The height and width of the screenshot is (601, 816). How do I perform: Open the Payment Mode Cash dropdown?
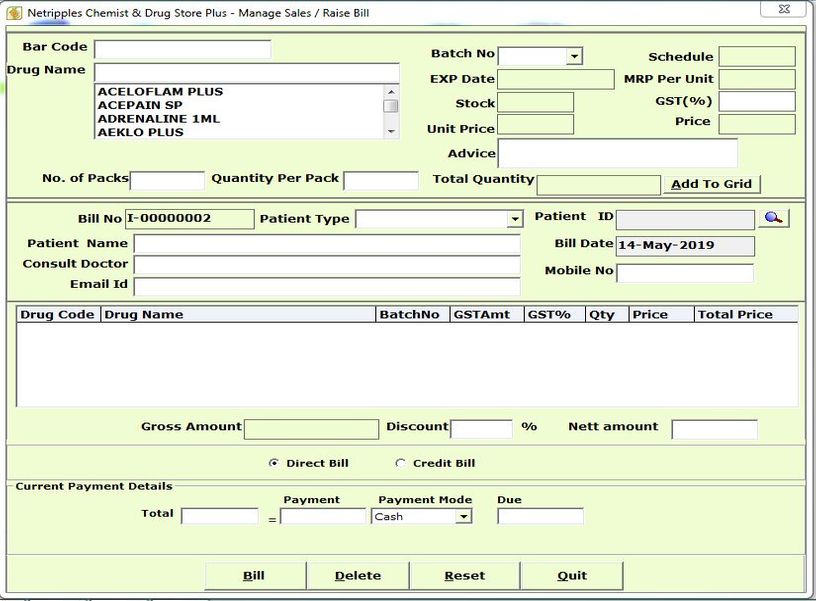click(x=463, y=516)
